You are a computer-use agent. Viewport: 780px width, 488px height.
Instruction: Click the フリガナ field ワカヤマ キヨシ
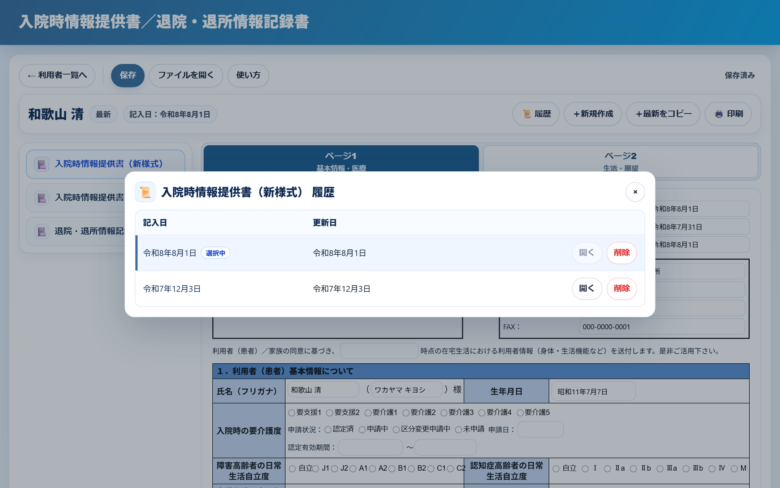[406, 390]
